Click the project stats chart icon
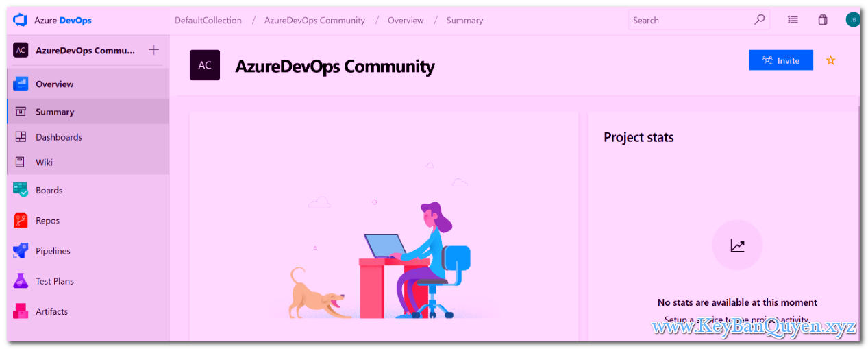This screenshot has width=868, height=349. click(x=737, y=245)
